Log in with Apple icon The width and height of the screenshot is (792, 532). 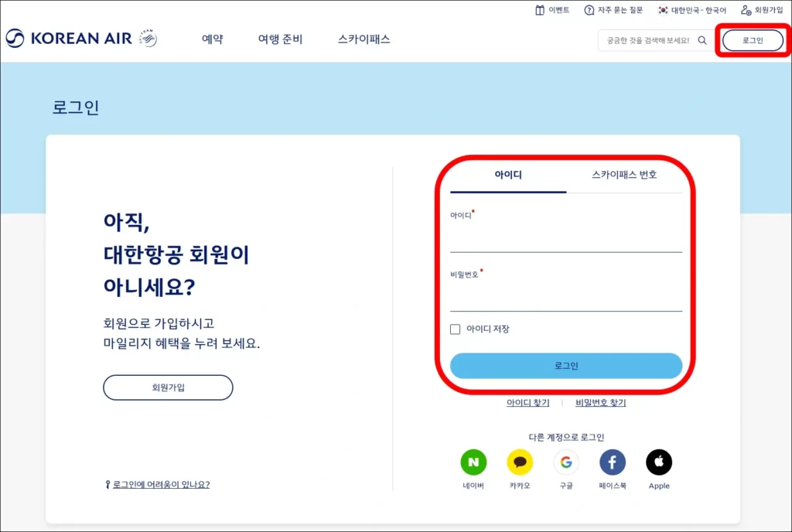659,462
